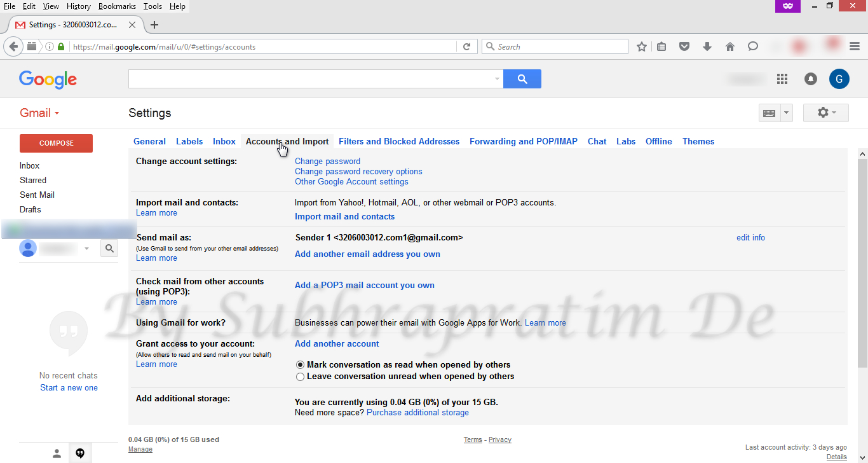The height and width of the screenshot is (463, 868).
Task: Switch to the Labels settings tab
Action: (189, 142)
